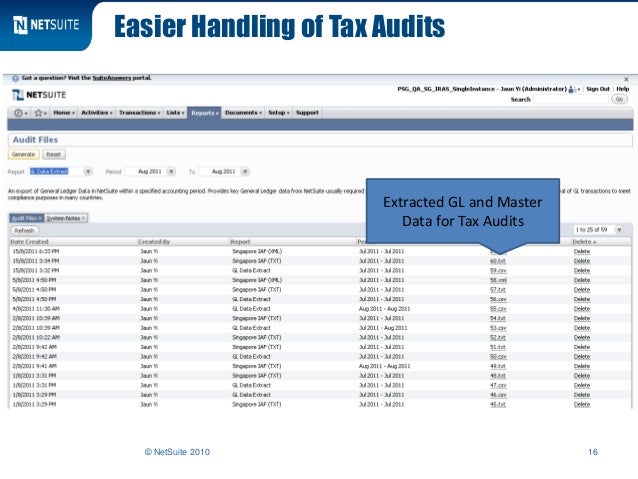The height and width of the screenshot is (479, 638).
Task: Open the 56.csv file link
Action: point(498,299)
